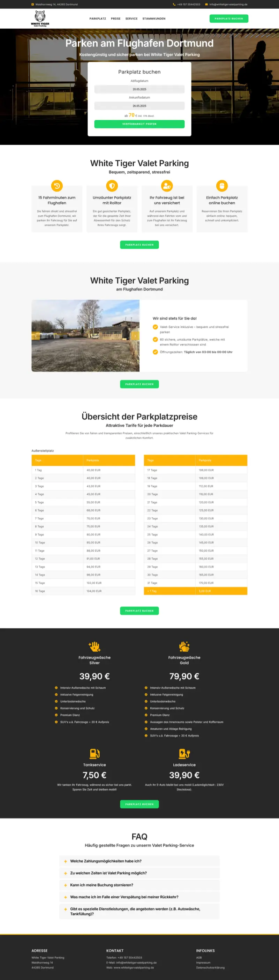
Task: Click the charging station icon above Ladeservice
Action: pos(184,753)
